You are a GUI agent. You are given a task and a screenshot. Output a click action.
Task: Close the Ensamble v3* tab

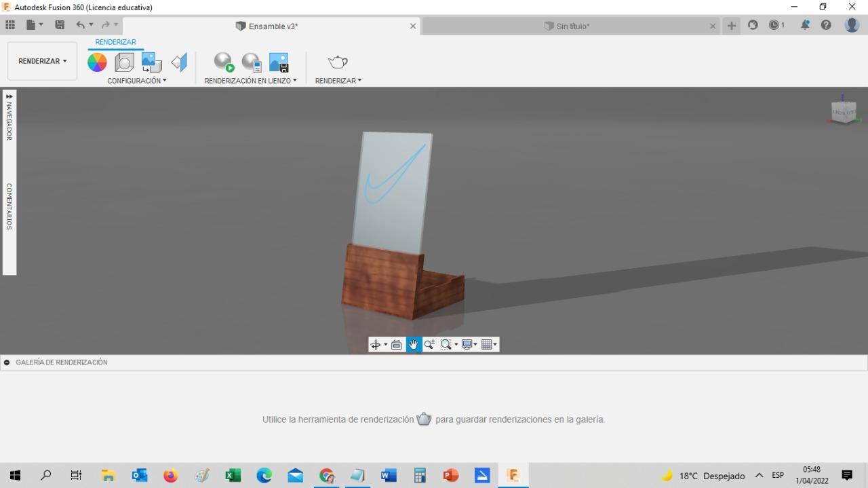(x=413, y=26)
